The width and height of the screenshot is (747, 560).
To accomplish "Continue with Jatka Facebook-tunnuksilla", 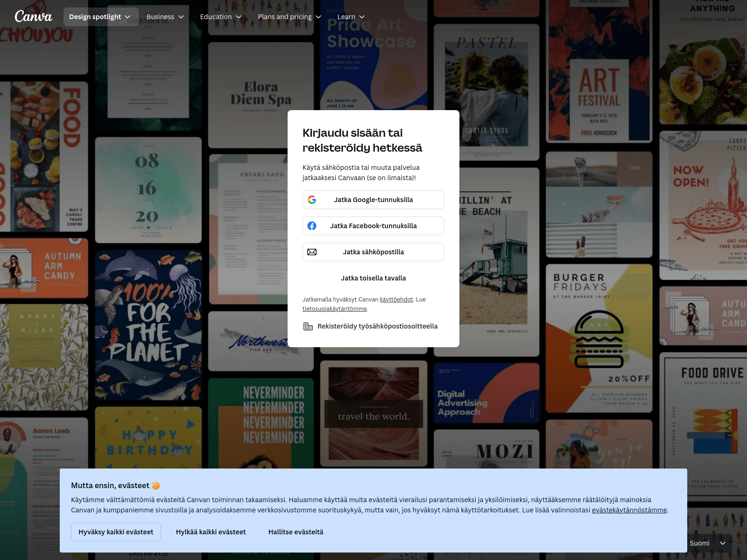I will point(373,226).
